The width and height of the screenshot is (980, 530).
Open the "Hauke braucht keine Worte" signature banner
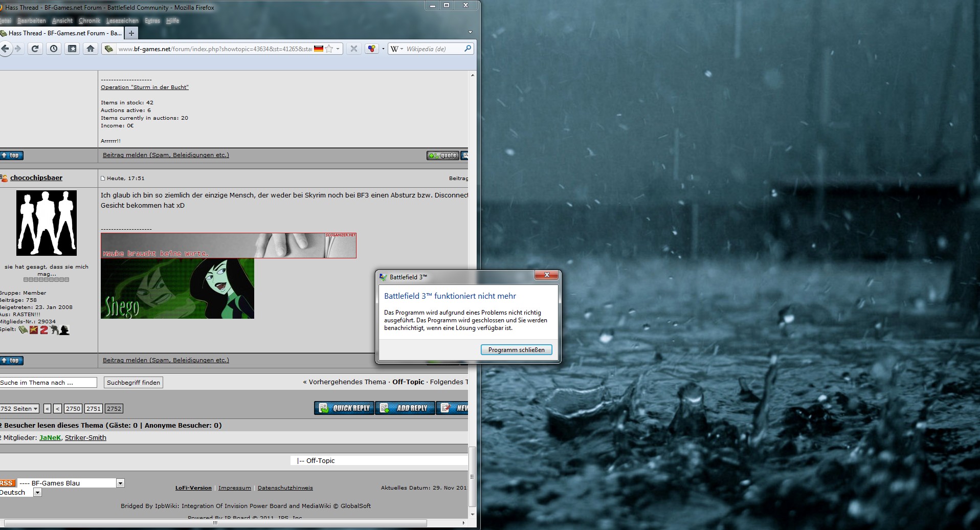point(229,246)
